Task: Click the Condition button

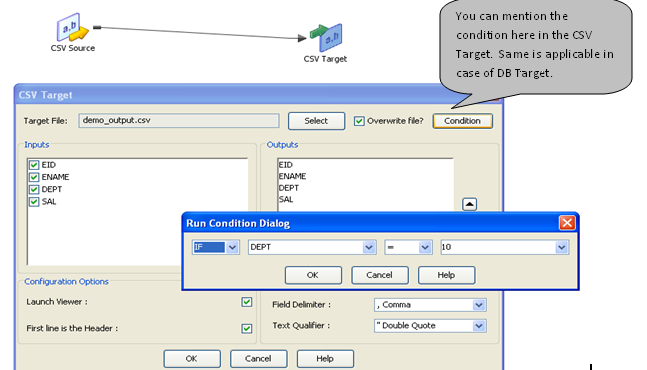Action: [463, 121]
